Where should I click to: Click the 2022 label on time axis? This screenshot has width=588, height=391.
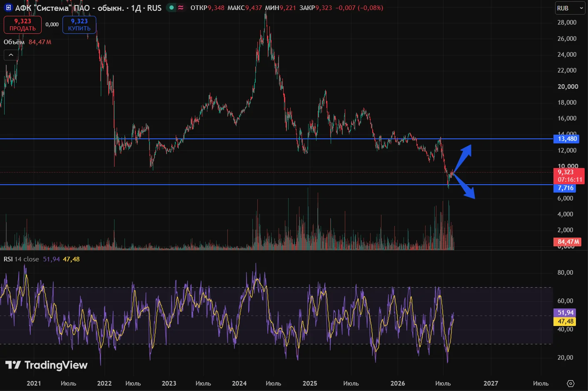[x=104, y=383]
